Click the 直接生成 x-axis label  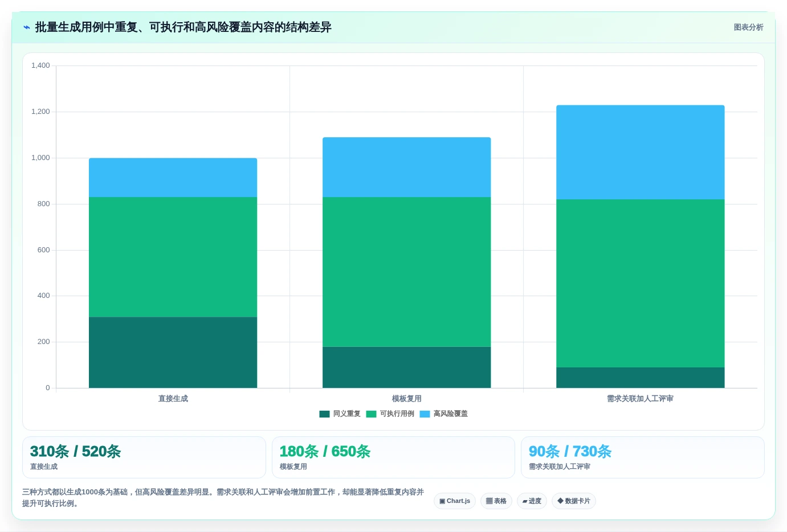pos(173,399)
